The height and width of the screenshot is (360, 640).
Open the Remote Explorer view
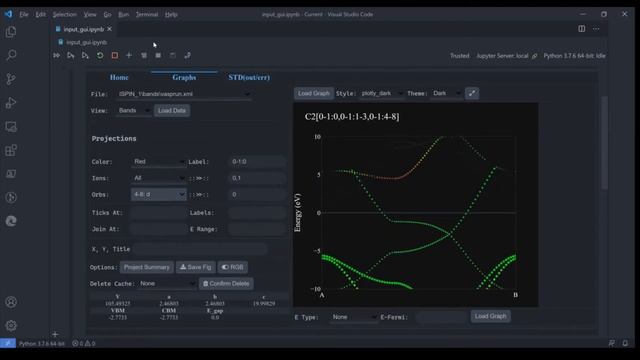[x=11, y=127]
